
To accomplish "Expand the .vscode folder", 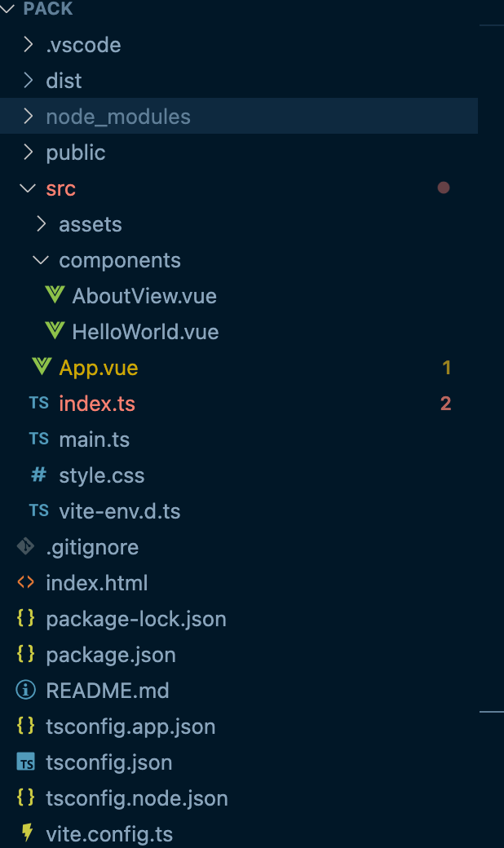I will 27,45.
